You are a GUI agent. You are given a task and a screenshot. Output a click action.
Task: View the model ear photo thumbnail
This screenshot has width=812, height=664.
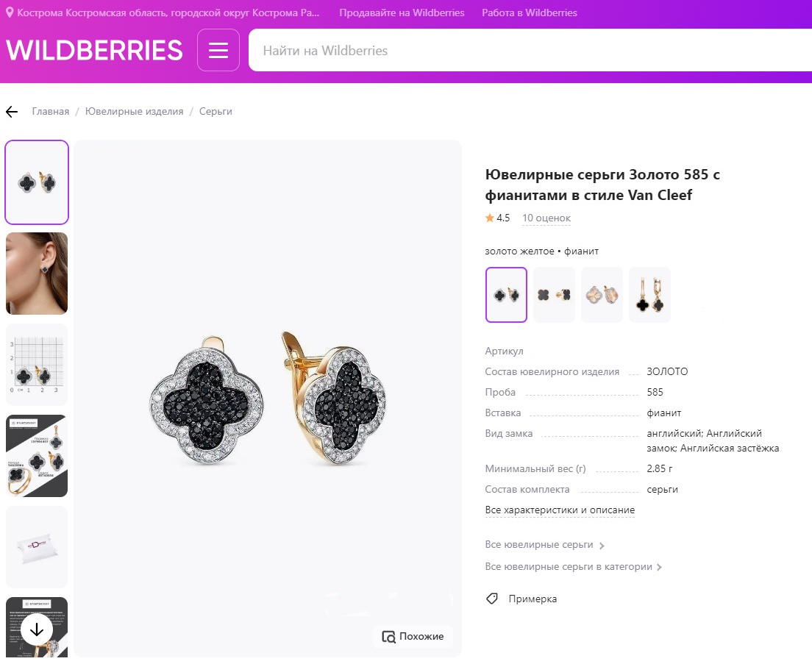pyautogui.click(x=37, y=274)
